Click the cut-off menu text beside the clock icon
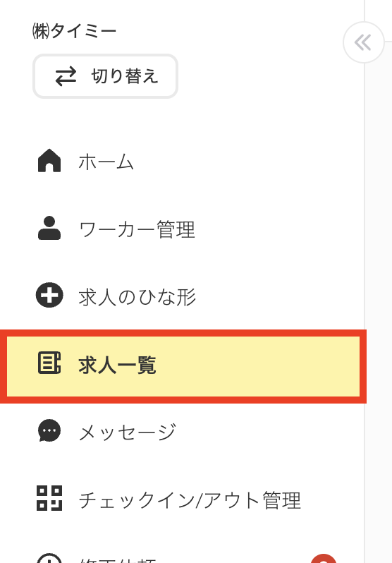The width and height of the screenshot is (392, 563). [117, 560]
